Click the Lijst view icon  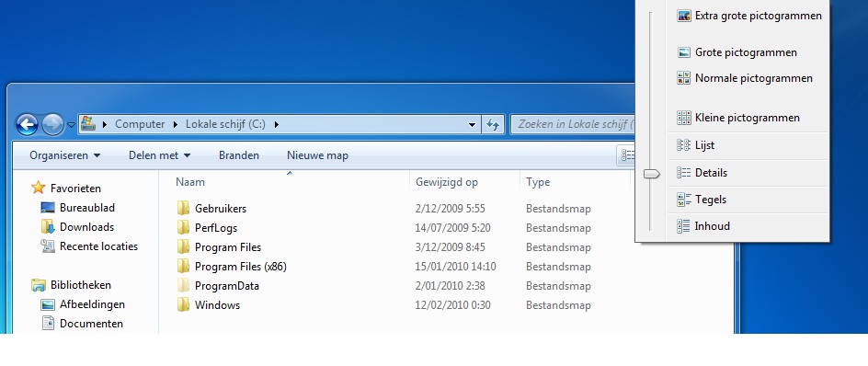(684, 145)
